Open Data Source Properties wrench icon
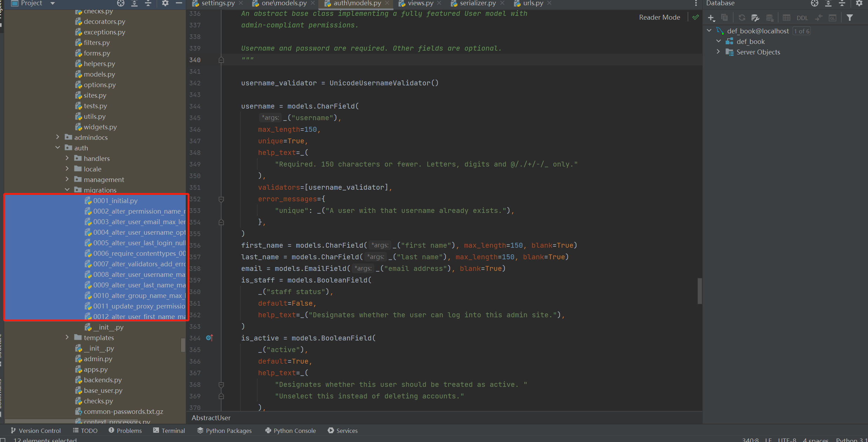 (x=755, y=18)
